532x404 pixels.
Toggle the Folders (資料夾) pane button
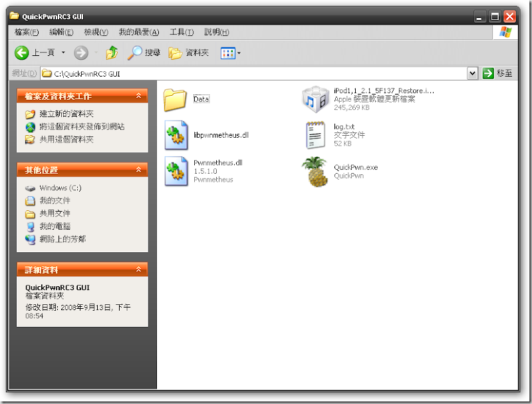click(189, 53)
